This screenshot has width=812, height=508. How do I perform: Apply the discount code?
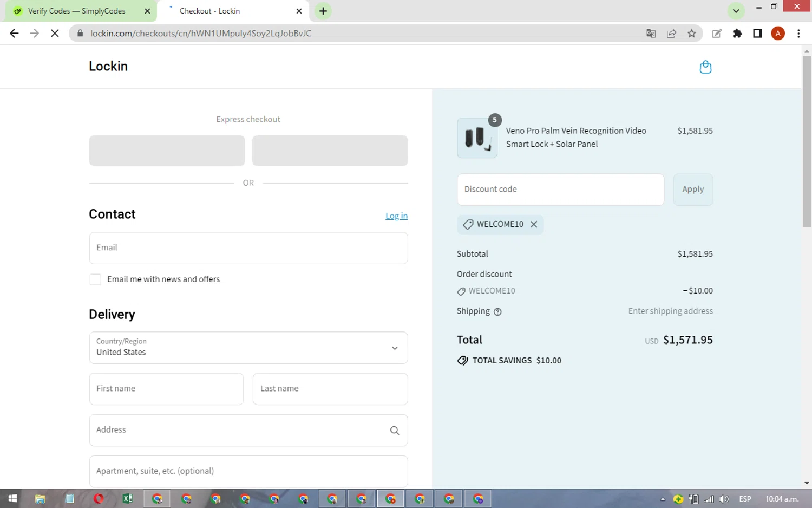tap(693, 190)
